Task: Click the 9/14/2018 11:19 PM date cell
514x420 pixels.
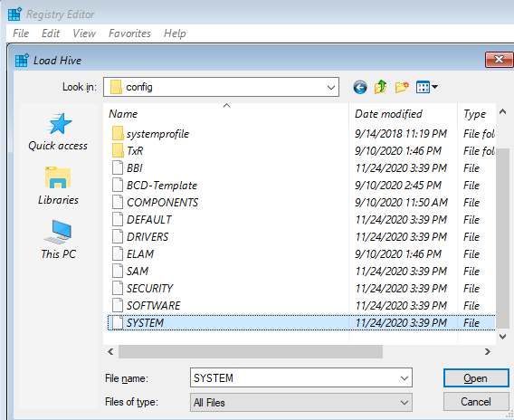Action: (x=401, y=134)
